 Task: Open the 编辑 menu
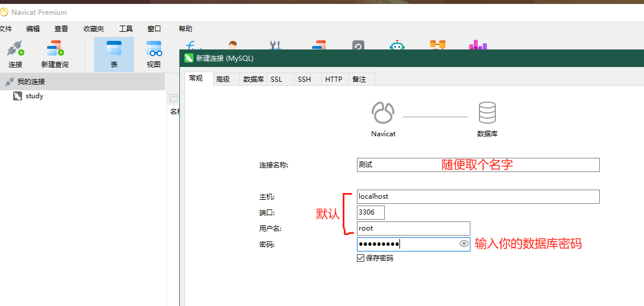(33, 29)
